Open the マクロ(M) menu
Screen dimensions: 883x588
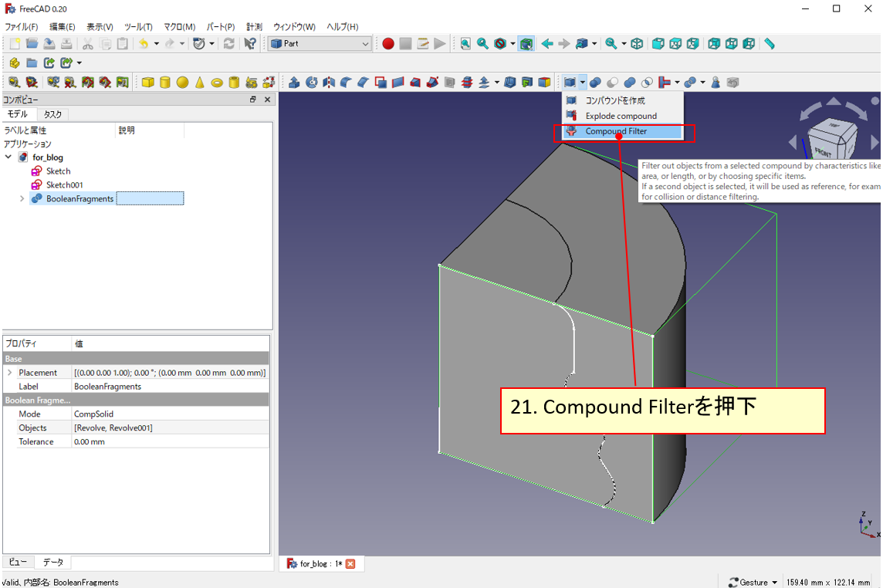(180, 26)
